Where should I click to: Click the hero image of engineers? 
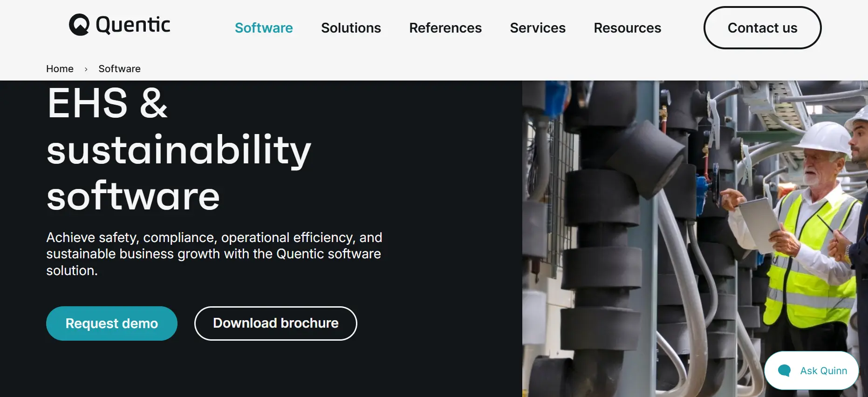pos(695,239)
